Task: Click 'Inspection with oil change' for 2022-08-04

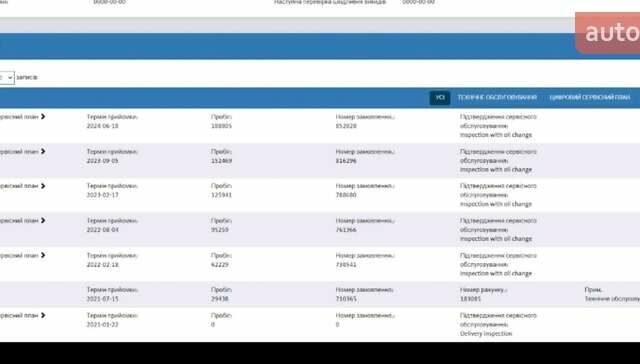Action: coord(496,239)
